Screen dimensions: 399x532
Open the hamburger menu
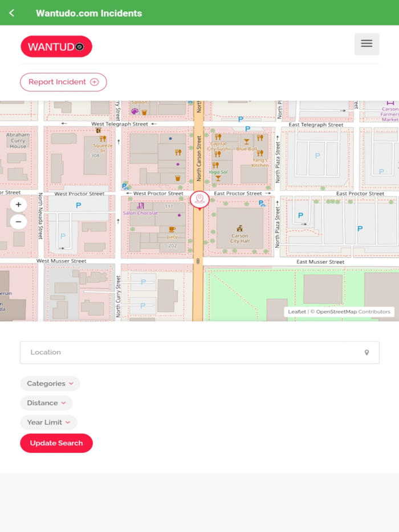point(367,44)
